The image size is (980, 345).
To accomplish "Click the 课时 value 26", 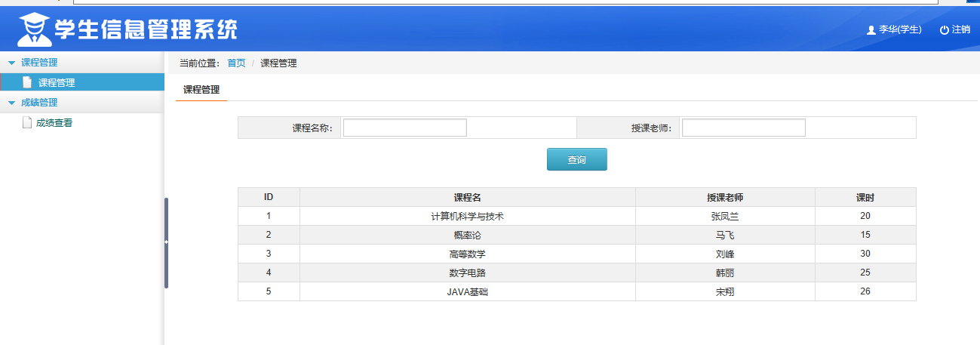I will (865, 291).
